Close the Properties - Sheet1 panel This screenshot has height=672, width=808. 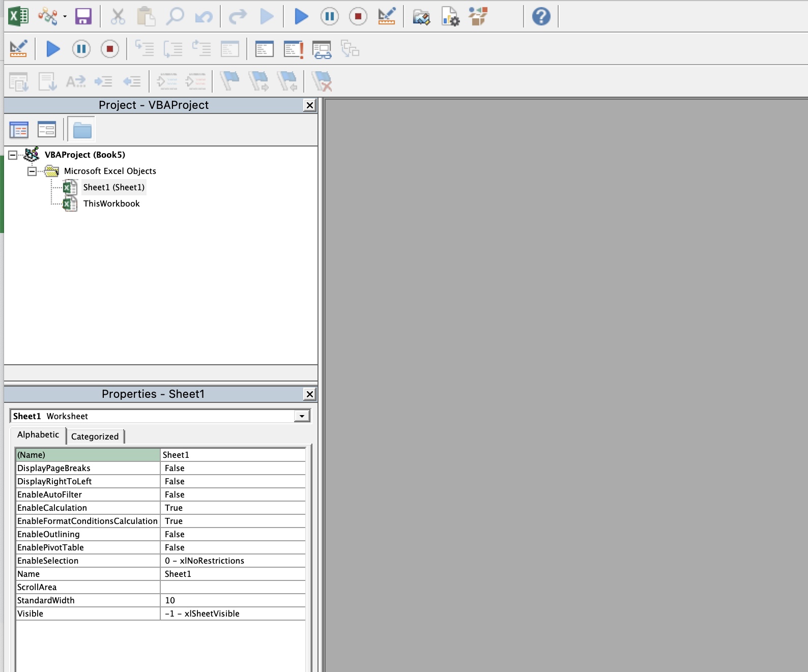click(309, 394)
